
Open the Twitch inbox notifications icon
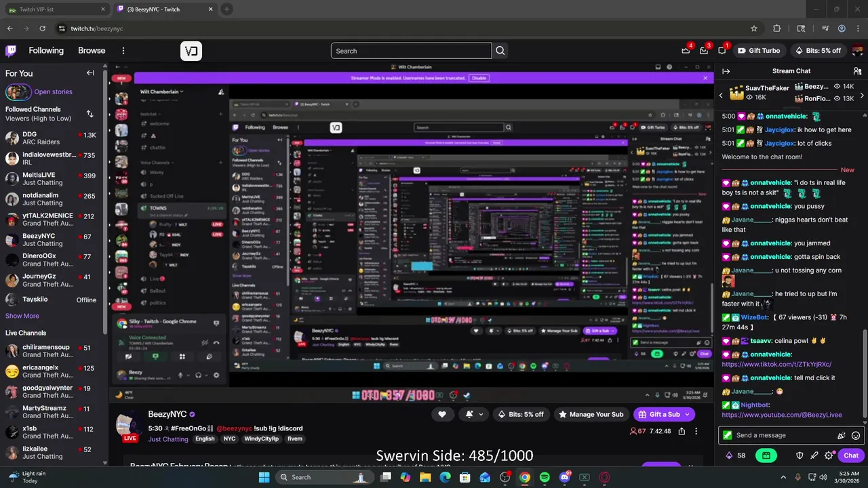pos(704,51)
